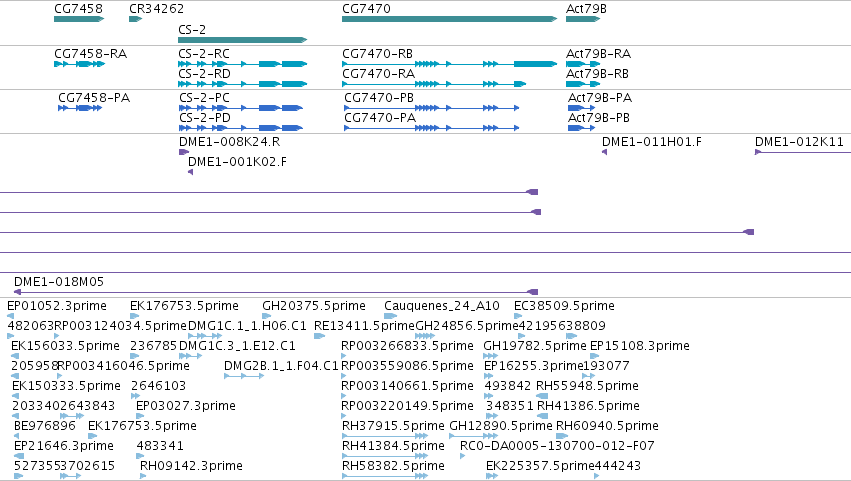851x481 pixels.
Task: Click the Act79B gene bar
Action: (583, 19)
